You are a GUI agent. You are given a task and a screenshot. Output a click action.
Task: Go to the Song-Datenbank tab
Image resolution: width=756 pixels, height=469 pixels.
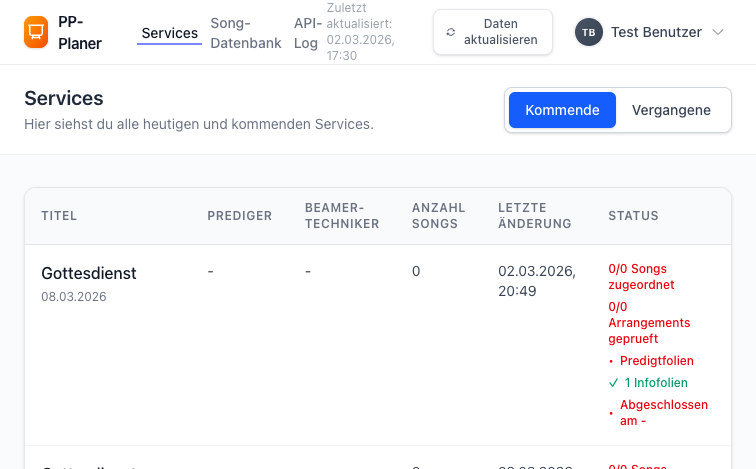coord(245,33)
